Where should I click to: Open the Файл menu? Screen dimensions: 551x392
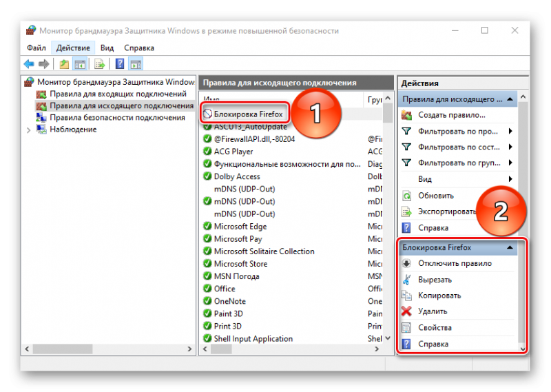37,48
